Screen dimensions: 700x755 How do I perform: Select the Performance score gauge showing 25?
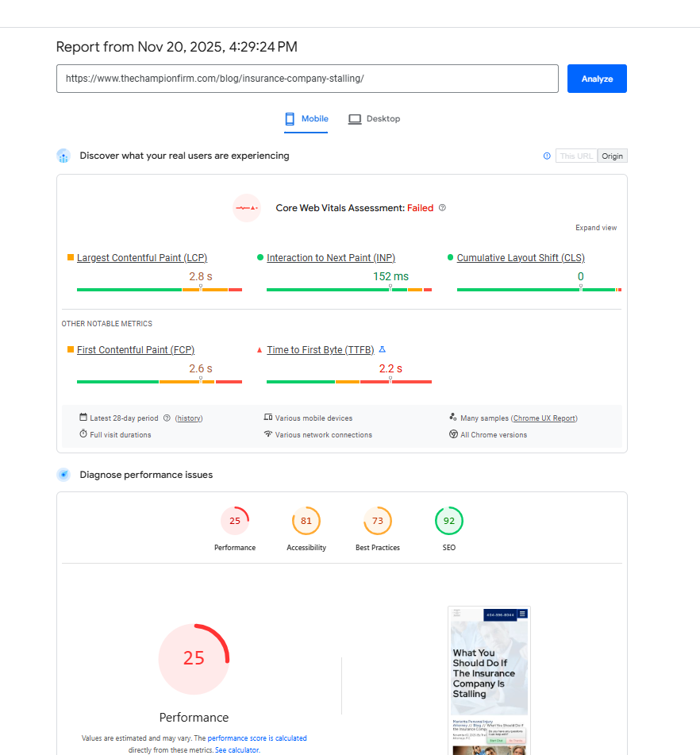(235, 522)
